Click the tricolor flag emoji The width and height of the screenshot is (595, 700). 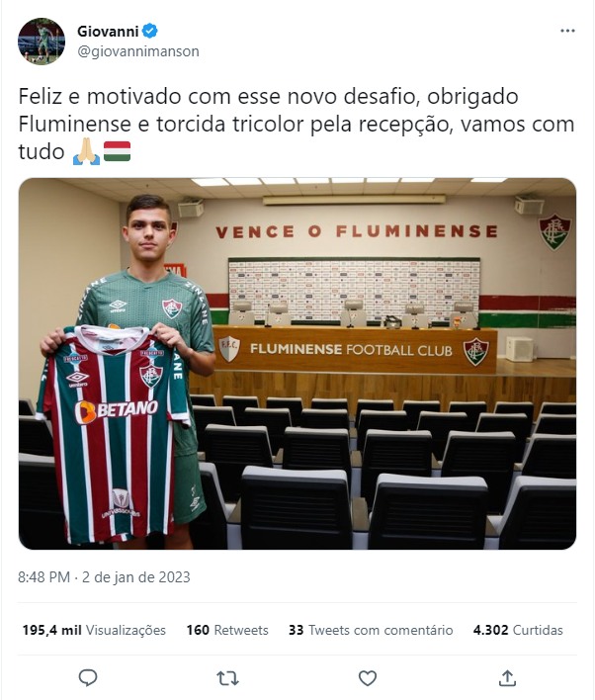click(117, 151)
